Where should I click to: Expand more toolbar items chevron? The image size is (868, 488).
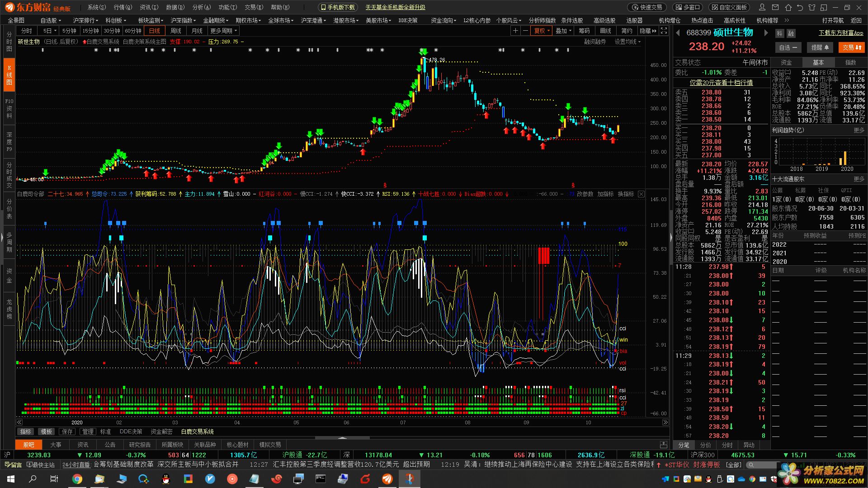[787, 20]
